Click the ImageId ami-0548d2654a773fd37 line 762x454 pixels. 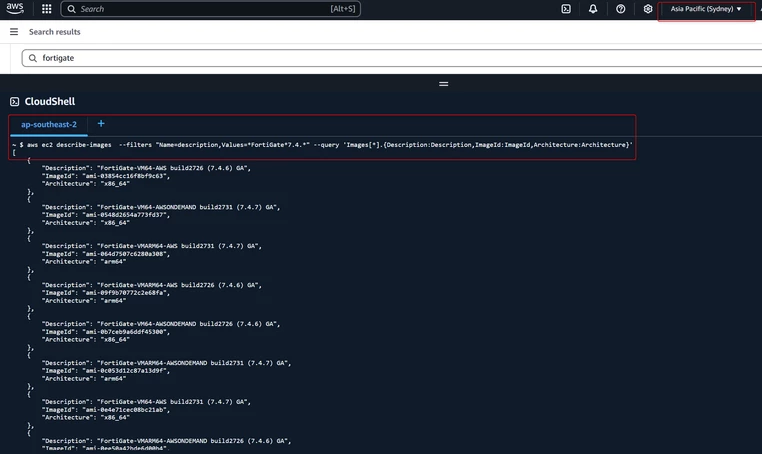click(106, 215)
